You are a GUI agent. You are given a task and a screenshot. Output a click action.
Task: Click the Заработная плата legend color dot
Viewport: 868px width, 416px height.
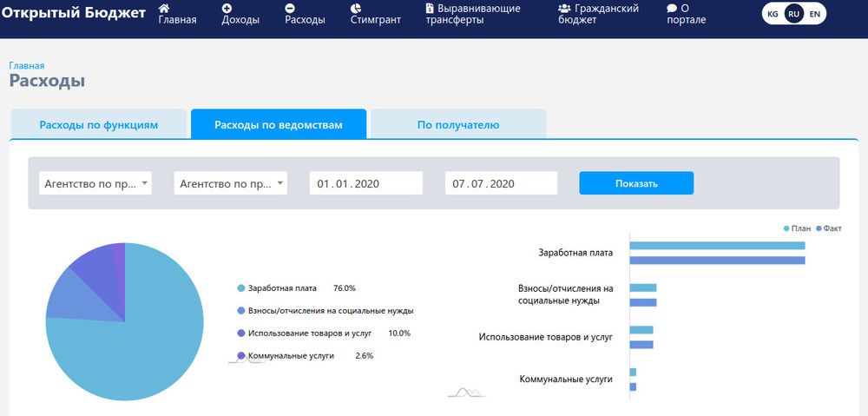[240, 288]
